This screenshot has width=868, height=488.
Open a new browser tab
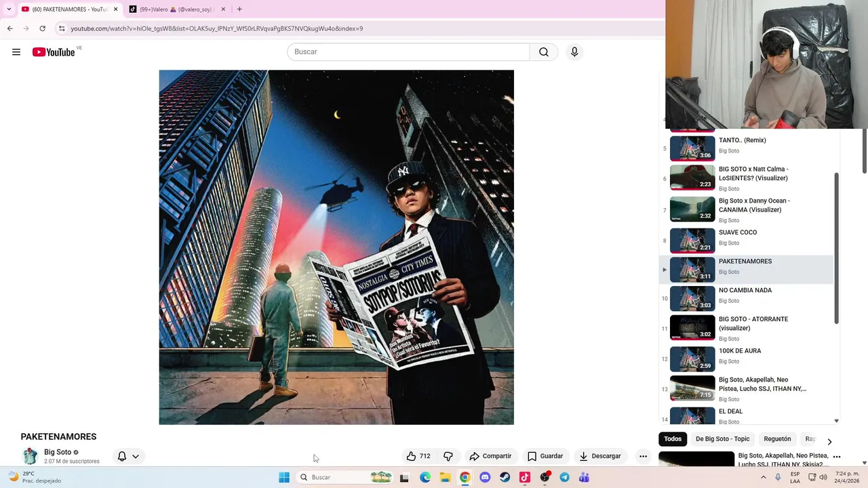click(239, 9)
